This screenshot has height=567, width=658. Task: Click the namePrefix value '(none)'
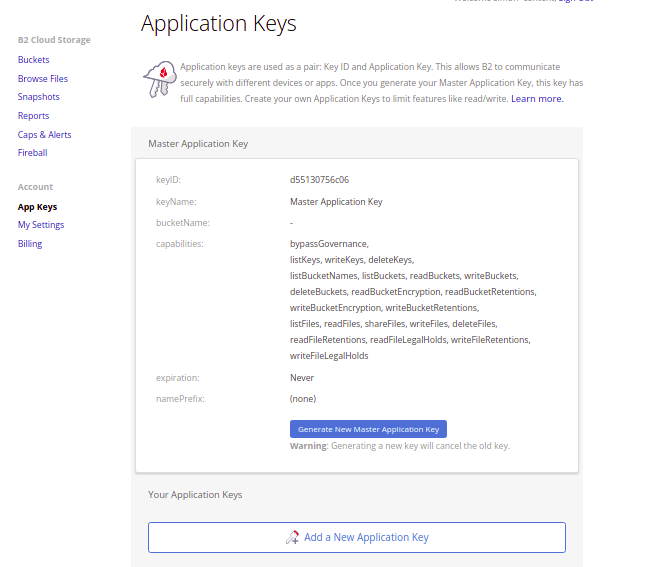[x=303, y=399]
